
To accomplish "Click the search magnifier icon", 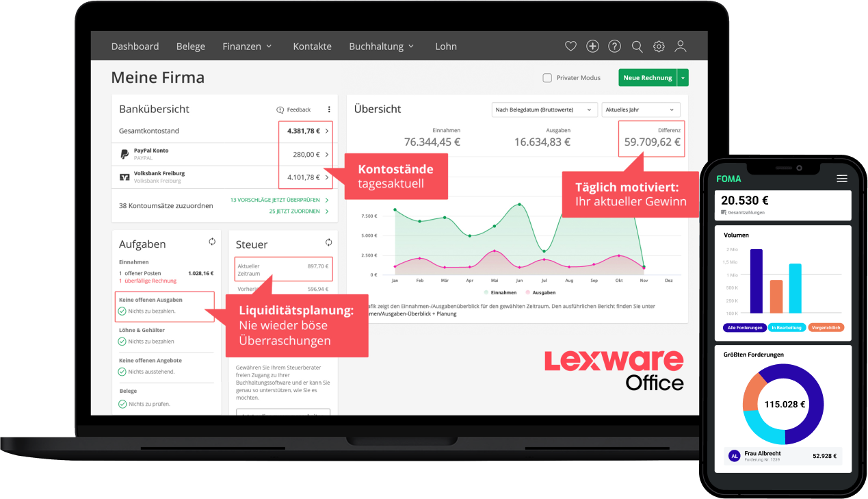I will (637, 47).
